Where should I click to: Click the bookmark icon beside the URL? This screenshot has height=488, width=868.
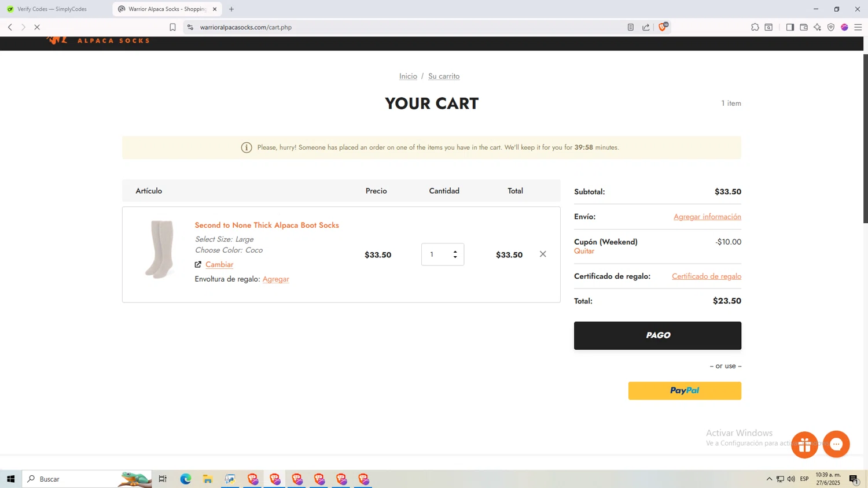(172, 27)
